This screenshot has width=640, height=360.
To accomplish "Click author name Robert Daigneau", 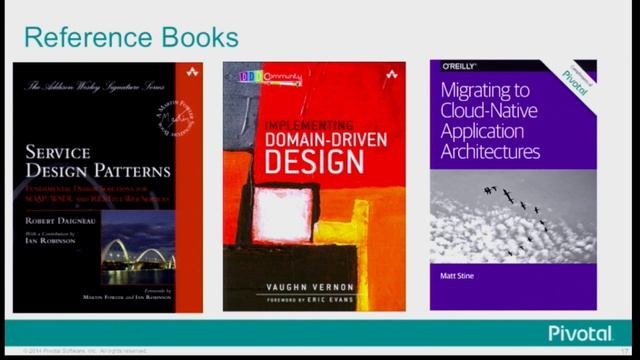I will coord(60,221).
